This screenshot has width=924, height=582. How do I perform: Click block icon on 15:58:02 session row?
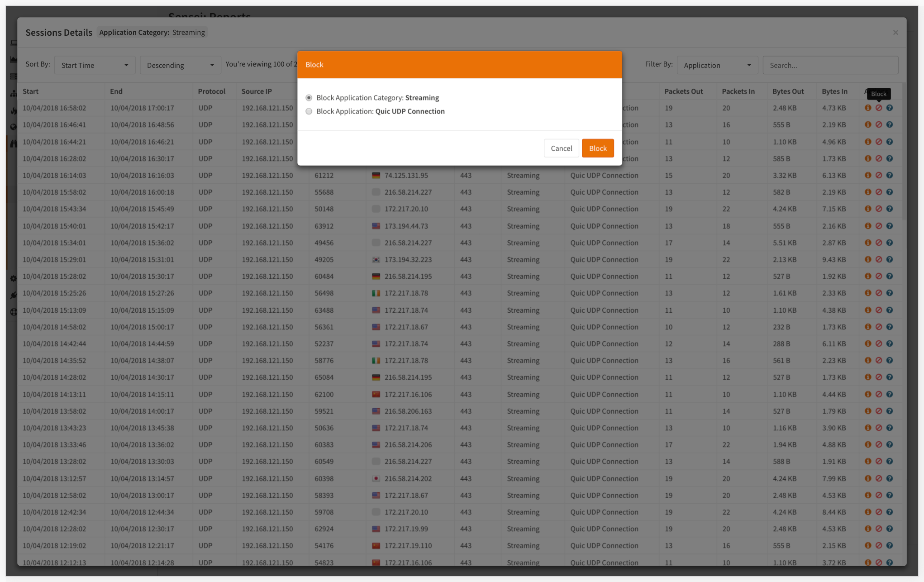(878, 192)
